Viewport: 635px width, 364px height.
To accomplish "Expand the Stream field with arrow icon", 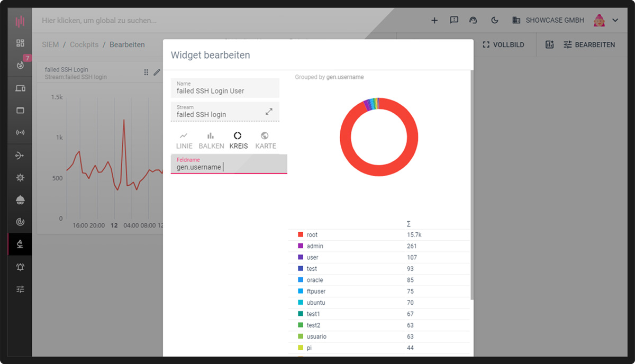I will 269,112.
